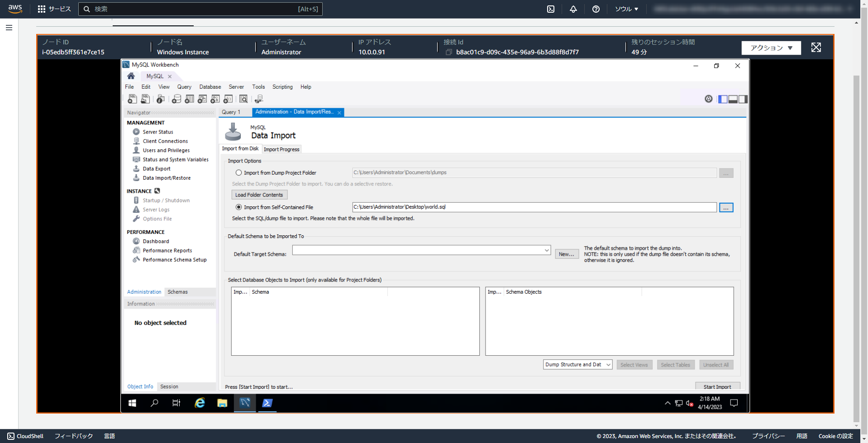
Task: Create a new schema in the connected server
Action: [x=176, y=99]
